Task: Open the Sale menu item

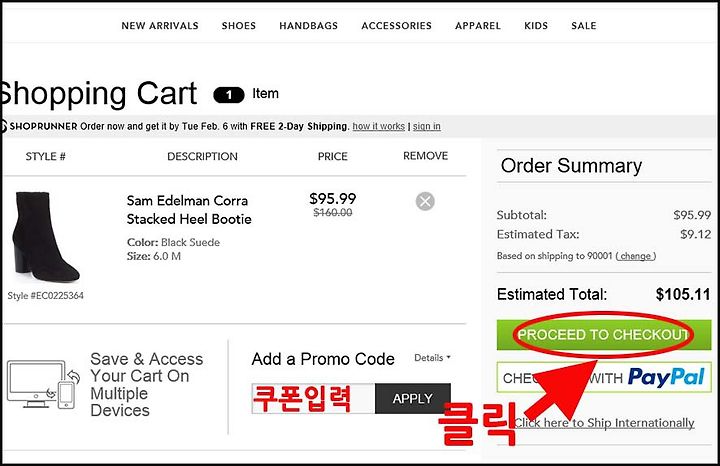Action: click(x=584, y=26)
